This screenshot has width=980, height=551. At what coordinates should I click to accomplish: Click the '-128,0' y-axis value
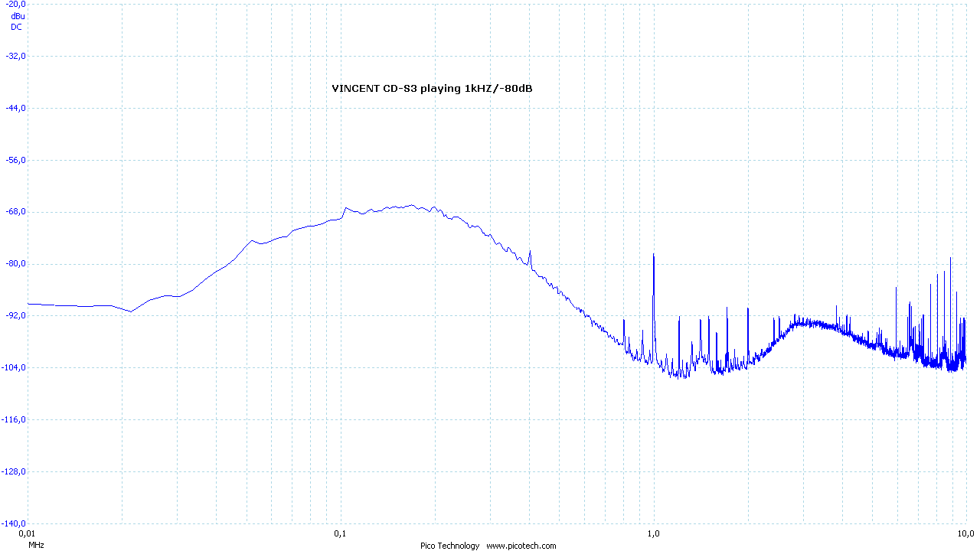pyautogui.click(x=15, y=471)
